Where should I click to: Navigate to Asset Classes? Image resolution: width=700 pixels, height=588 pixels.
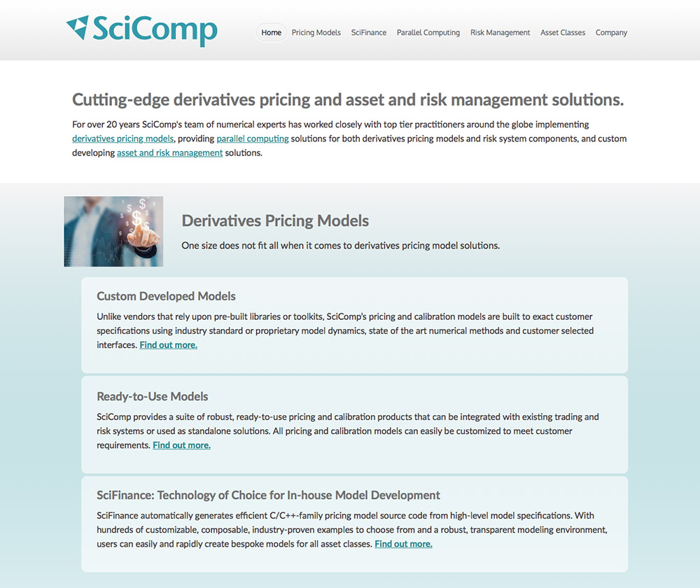tap(563, 33)
